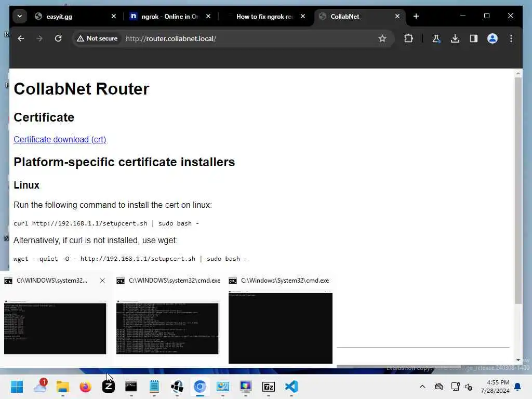This screenshot has height=399, width=532.
Task: Click the cloud sync-off tray icon
Action: point(439,387)
